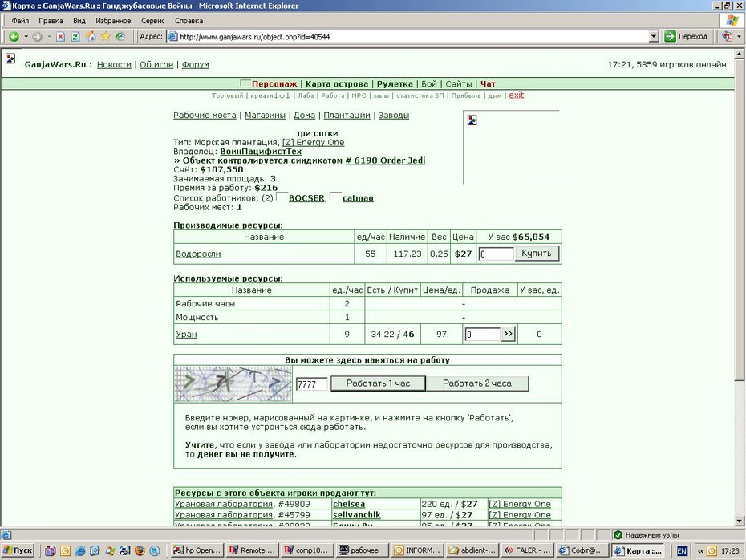Open the Рулетка link
The height and width of the screenshot is (560, 746).
click(x=395, y=84)
